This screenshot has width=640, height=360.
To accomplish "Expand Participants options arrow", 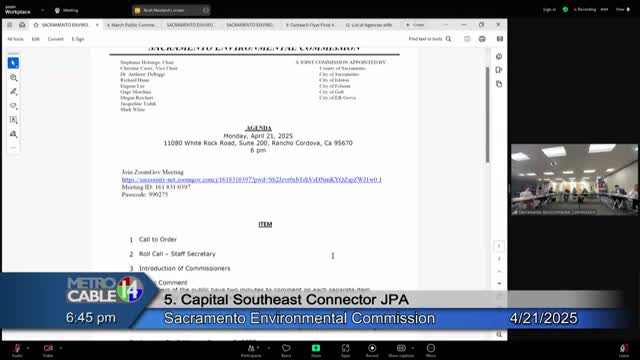I will (x=269, y=348).
